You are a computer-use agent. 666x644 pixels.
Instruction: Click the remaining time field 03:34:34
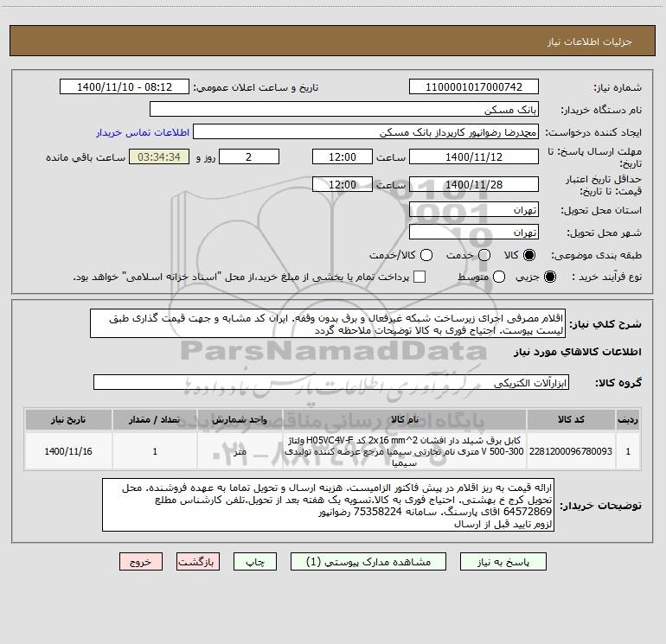click(x=159, y=156)
